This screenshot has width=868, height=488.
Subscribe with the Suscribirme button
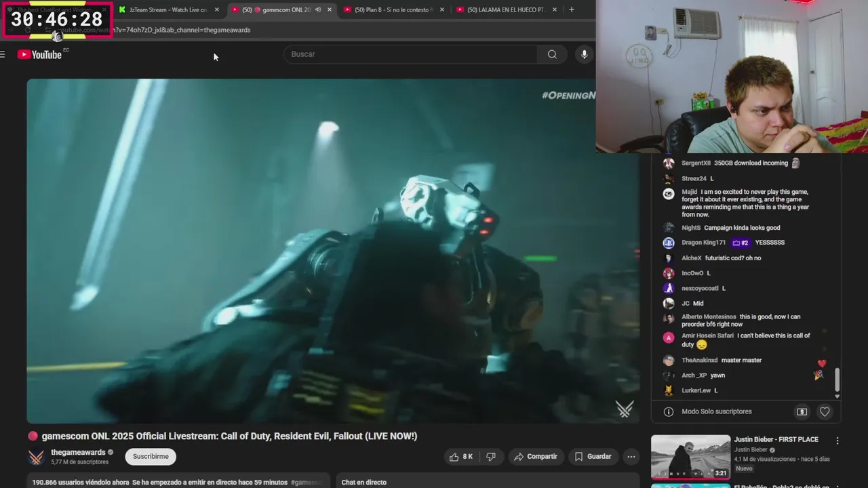[151, 457]
